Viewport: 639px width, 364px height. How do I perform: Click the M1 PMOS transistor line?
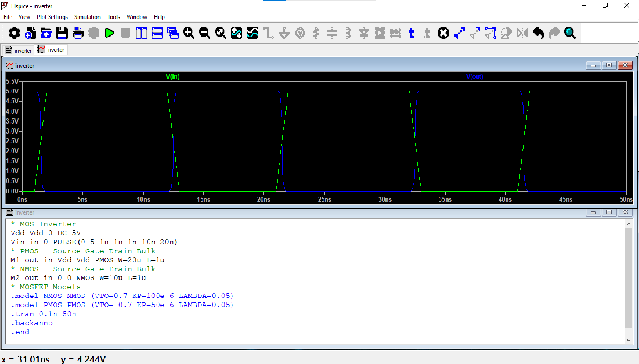[87, 260]
